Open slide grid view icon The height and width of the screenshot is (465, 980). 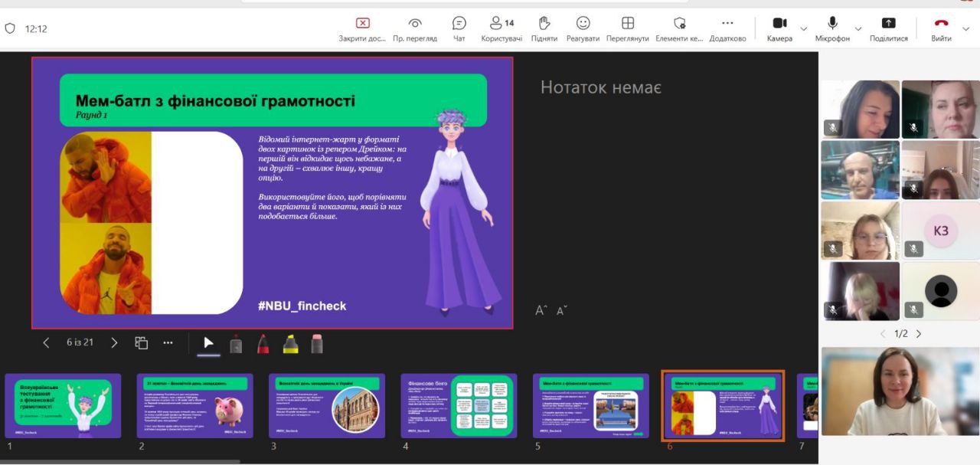[142, 342]
